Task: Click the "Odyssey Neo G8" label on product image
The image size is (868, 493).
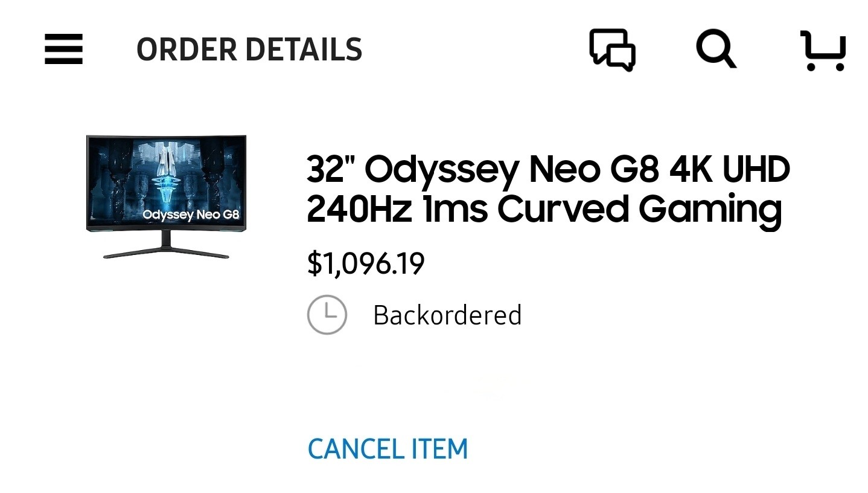Action: pos(191,214)
